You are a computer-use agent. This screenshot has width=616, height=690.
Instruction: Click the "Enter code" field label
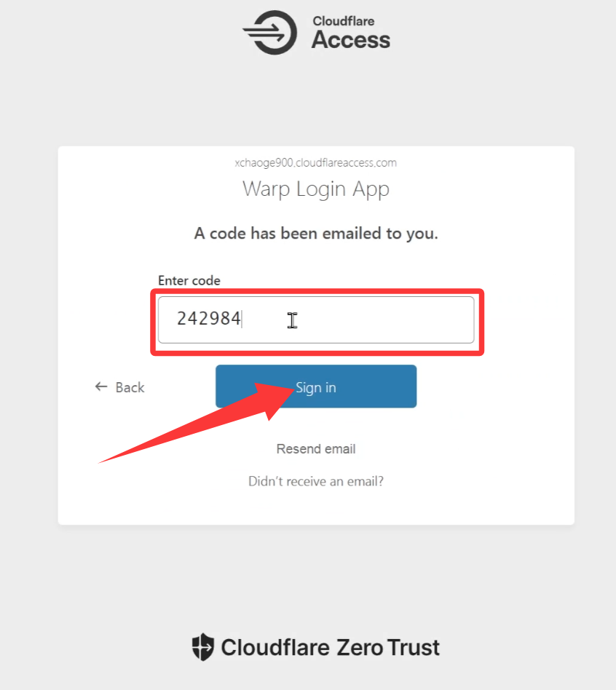pyautogui.click(x=189, y=280)
